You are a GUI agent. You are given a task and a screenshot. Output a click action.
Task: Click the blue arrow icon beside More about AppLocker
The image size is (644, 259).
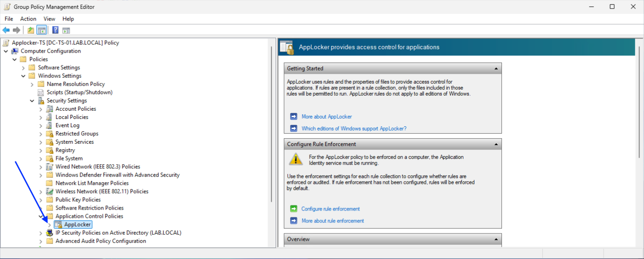pos(294,116)
